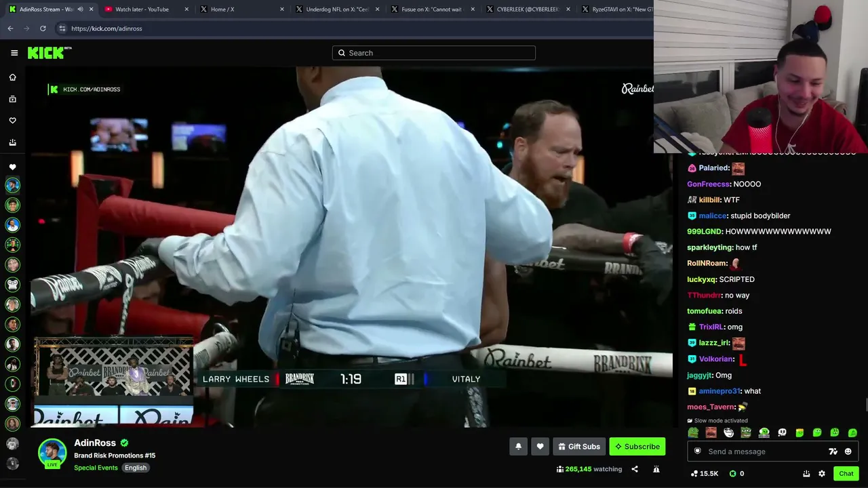Viewport: 868px width, 488px height.
Task: Follow AdinRoss with the heart button
Action: point(540,447)
